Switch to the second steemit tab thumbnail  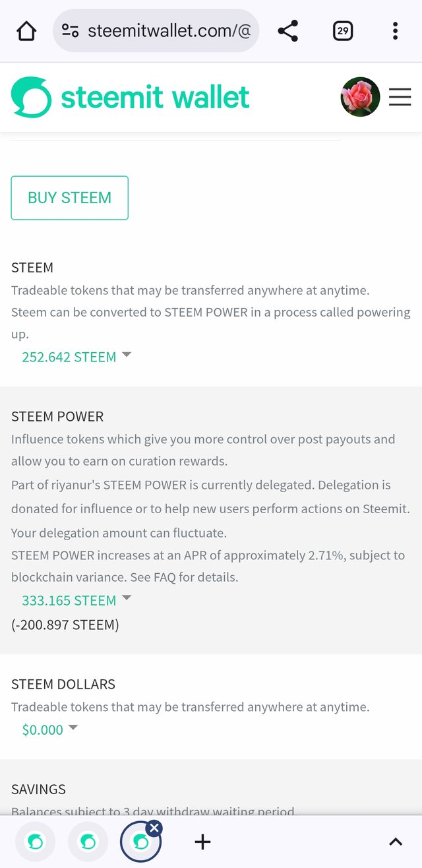88,842
